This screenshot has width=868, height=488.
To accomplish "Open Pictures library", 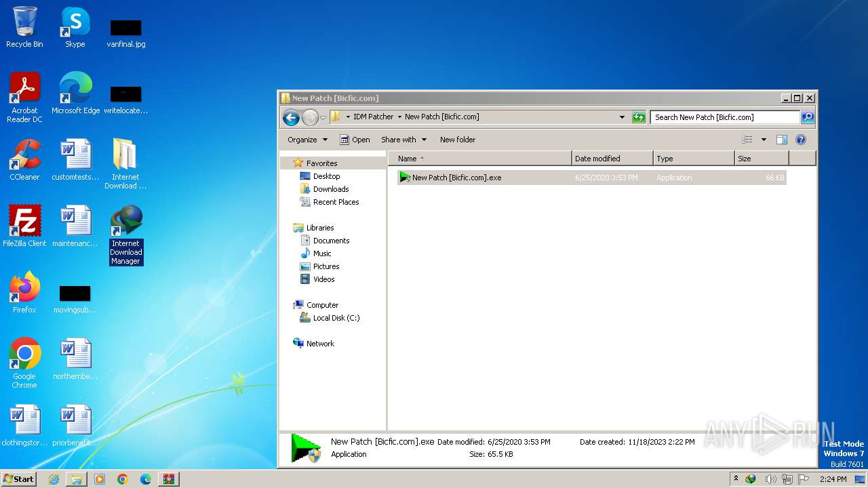I will pos(326,266).
